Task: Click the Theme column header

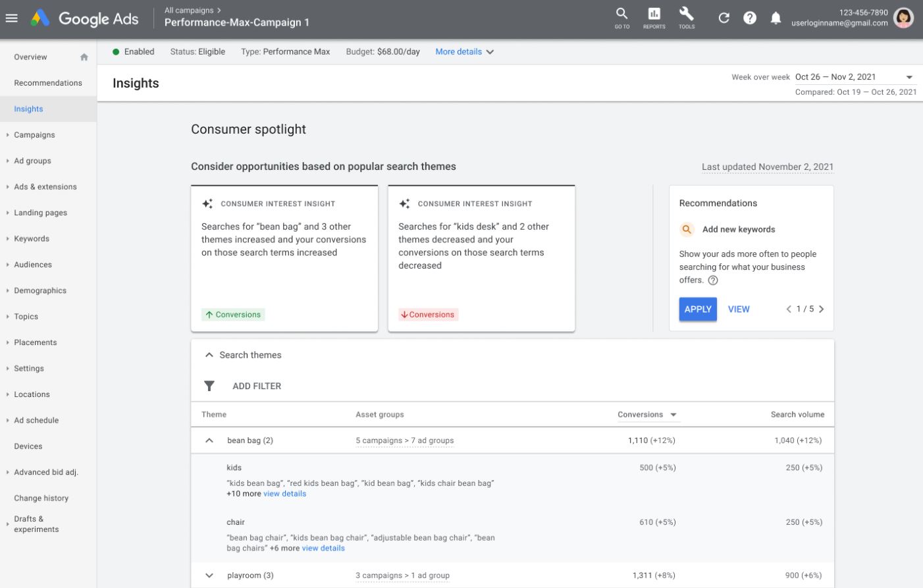Action: pyautogui.click(x=214, y=415)
